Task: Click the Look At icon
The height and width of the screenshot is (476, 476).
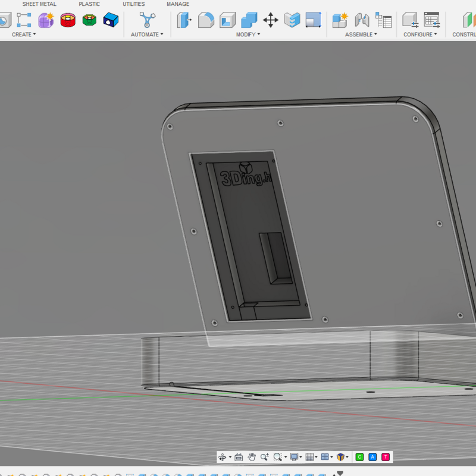Action: pos(239,457)
